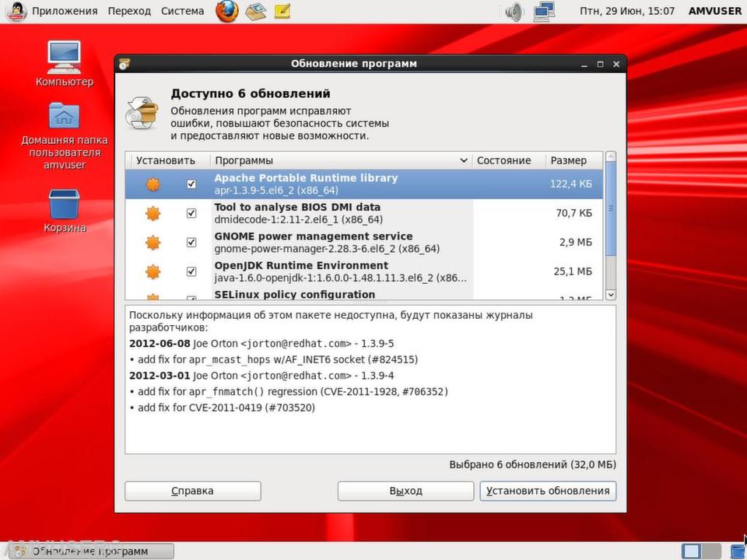Open the window menu icon in the Обновление программ title bar
Screen dimensions: 747x560
point(124,64)
